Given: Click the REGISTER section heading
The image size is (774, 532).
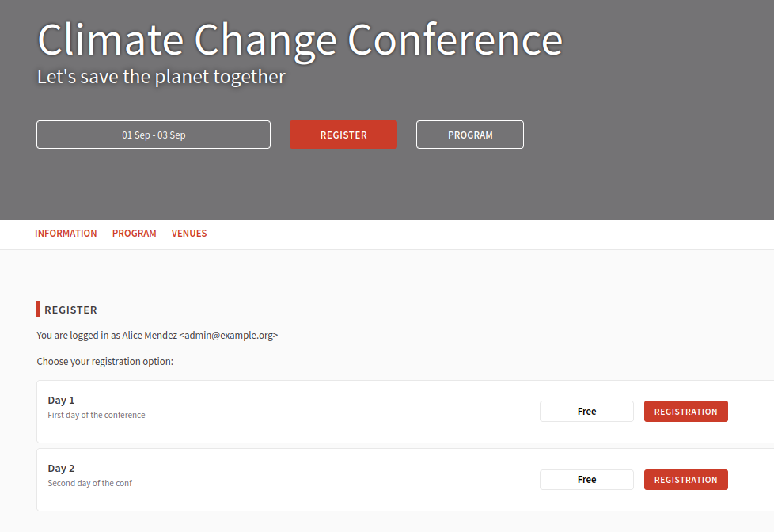Looking at the screenshot, I should coord(70,310).
